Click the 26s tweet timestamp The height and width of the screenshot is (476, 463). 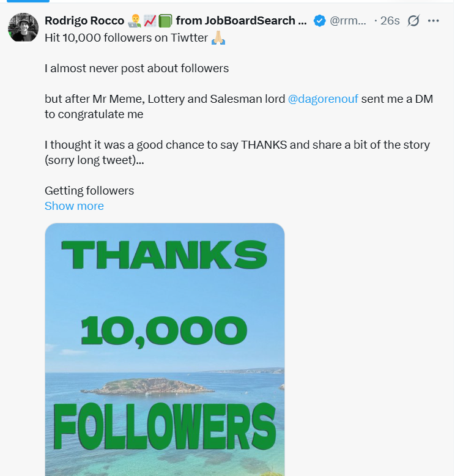(390, 21)
